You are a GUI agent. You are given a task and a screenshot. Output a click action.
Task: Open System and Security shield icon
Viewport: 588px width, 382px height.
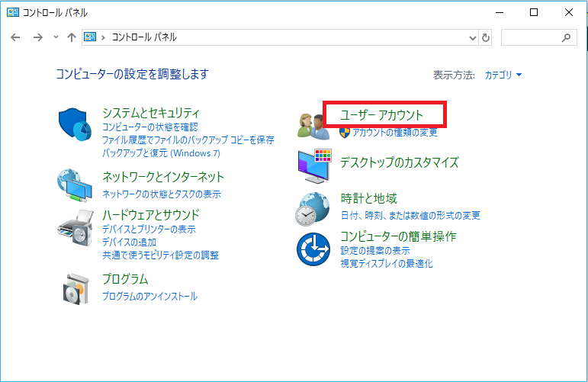coord(75,124)
